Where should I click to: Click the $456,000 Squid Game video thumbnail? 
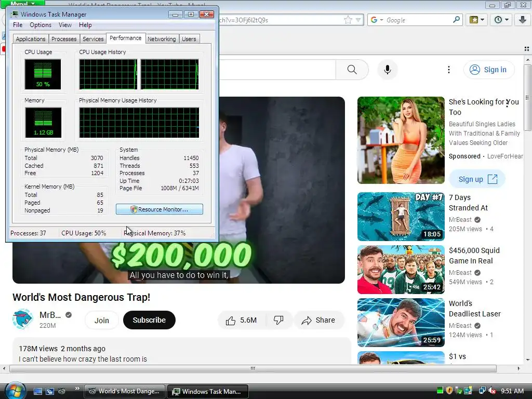[401, 270]
